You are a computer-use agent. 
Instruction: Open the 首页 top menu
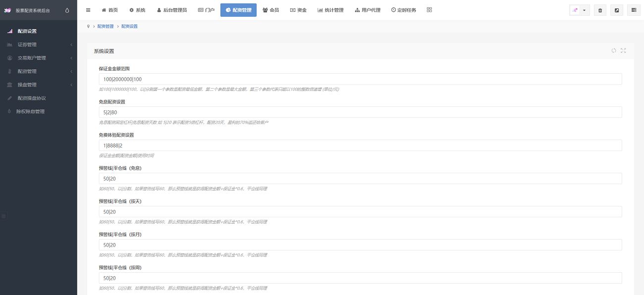110,10
